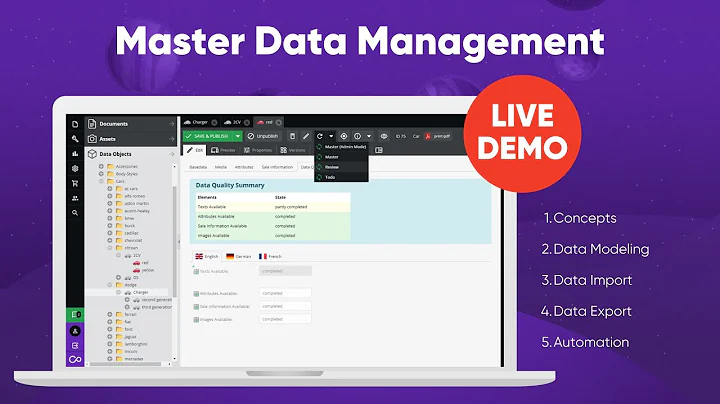Screen dimensions: 720x404
Task: Click the target locate-in-tree icon
Action: pos(343,136)
